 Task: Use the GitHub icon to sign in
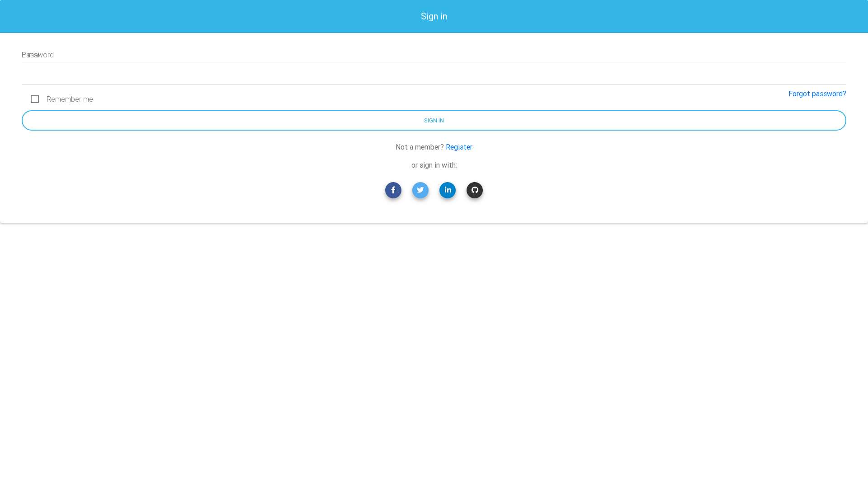pyautogui.click(x=474, y=190)
